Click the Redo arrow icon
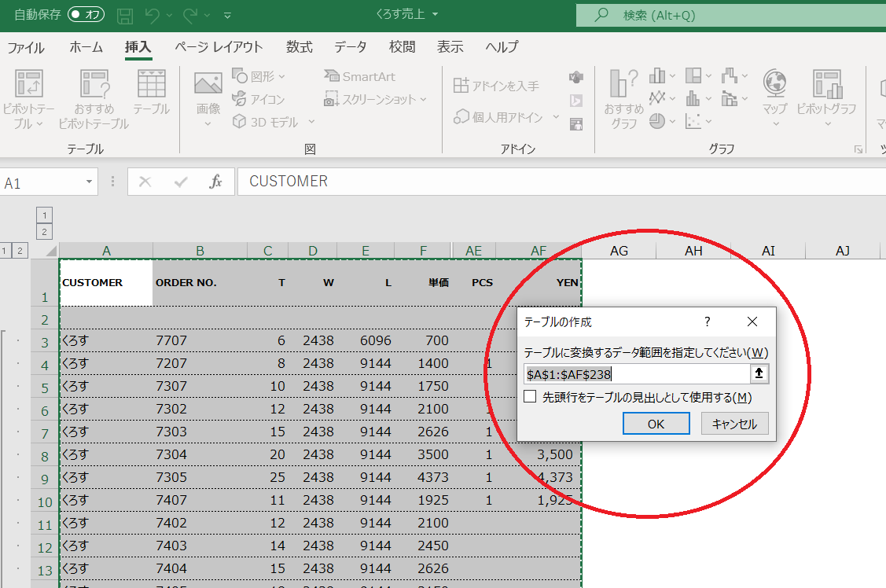 190,16
